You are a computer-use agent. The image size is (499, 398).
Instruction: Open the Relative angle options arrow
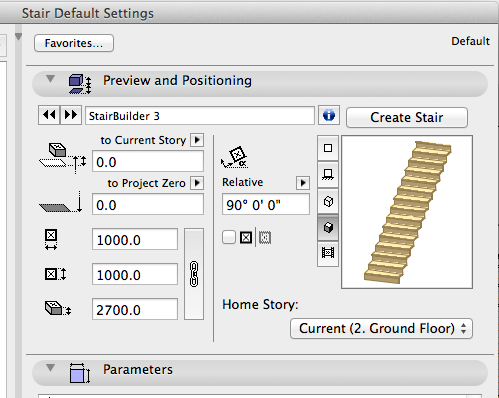click(x=303, y=183)
